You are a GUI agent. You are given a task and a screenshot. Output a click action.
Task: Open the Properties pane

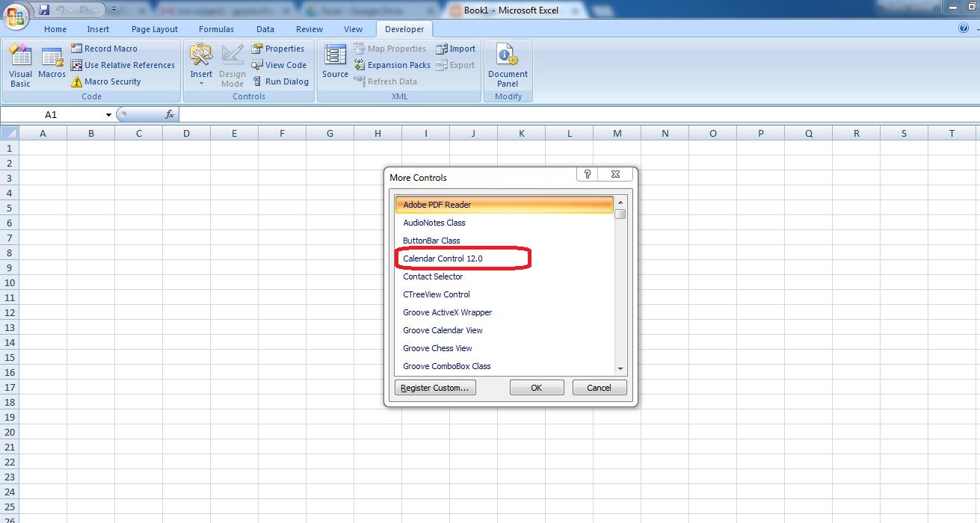tap(279, 48)
